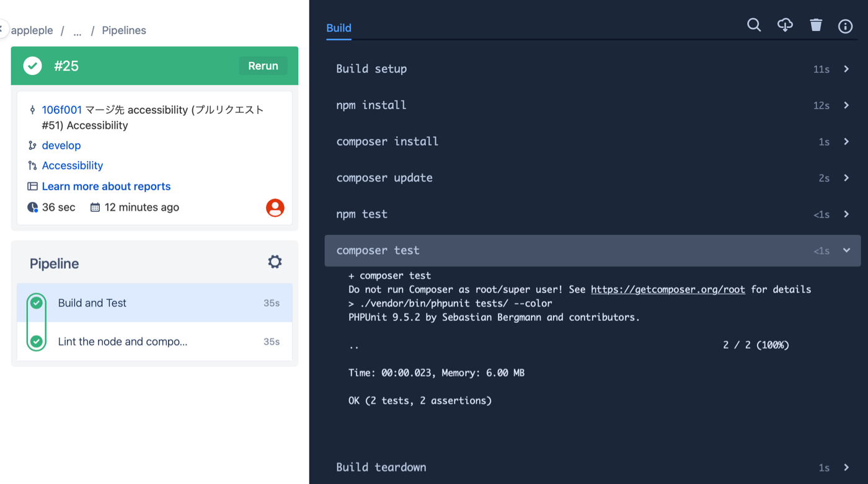The width and height of the screenshot is (868, 484).
Task: Click the Rerun button
Action: (x=263, y=66)
